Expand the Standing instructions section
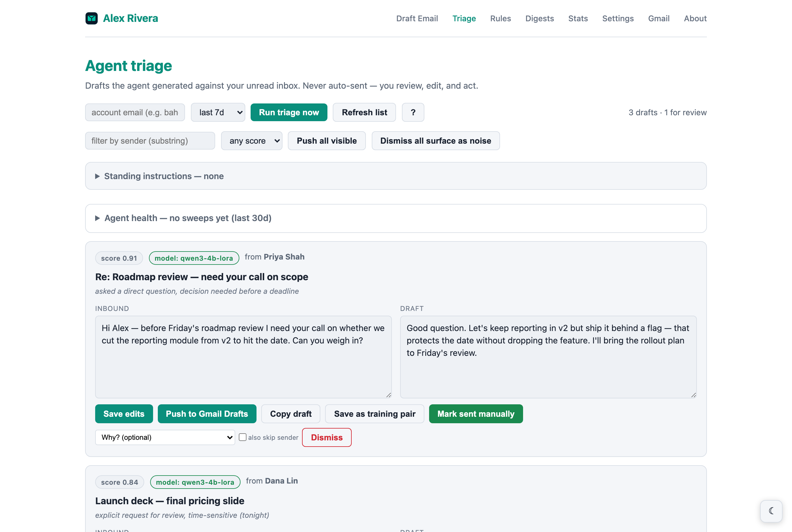Viewport: 792px width, 532px height. tap(396, 176)
